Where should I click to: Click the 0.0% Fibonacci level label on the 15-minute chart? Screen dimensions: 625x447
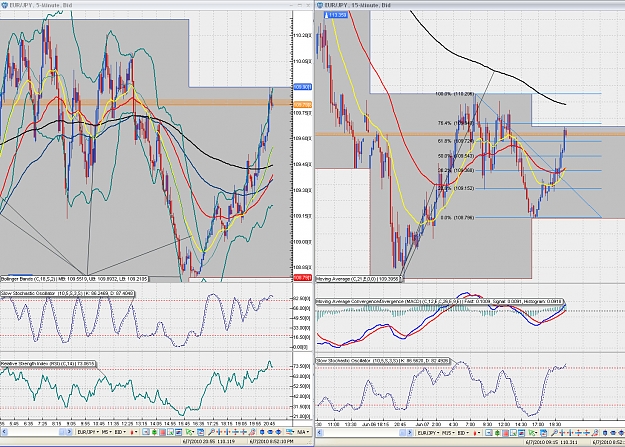pos(458,218)
